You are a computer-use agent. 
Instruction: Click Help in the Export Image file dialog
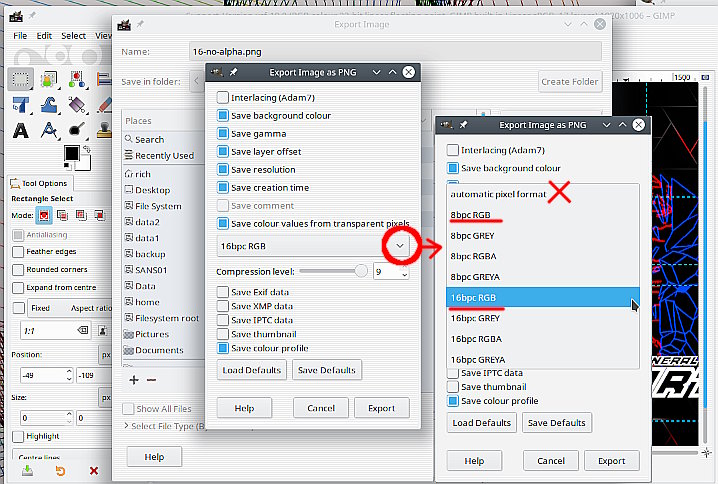(x=154, y=457)
